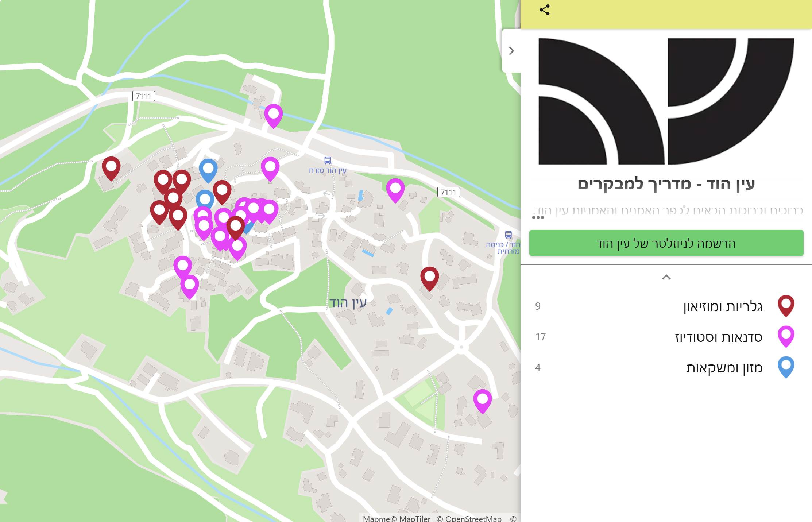Click the share icon in header
The image size is (812, 522).
(x=544, y=10)
